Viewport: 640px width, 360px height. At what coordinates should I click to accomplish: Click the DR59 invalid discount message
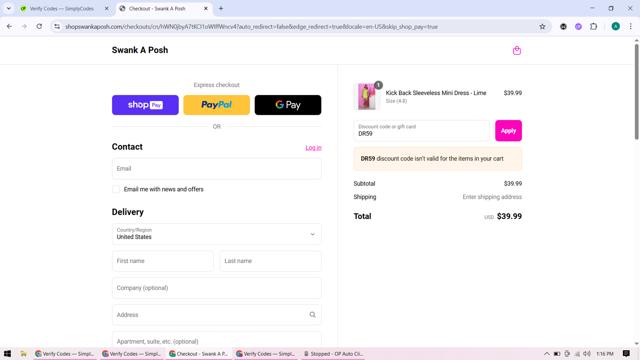438,159
